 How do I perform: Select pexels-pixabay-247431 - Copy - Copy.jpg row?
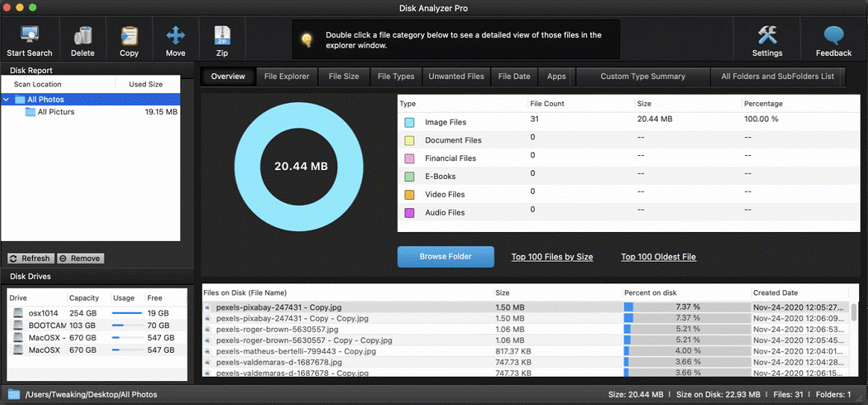526,318
